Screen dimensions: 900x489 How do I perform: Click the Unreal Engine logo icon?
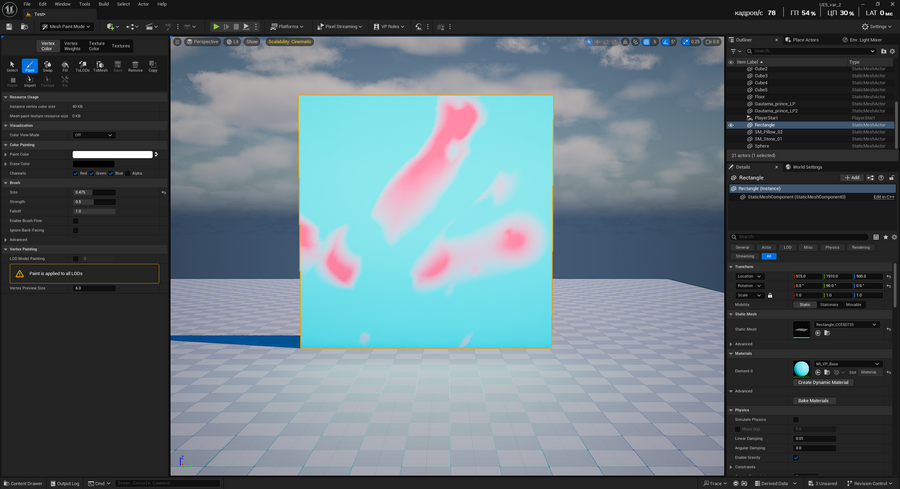(10, 10)
